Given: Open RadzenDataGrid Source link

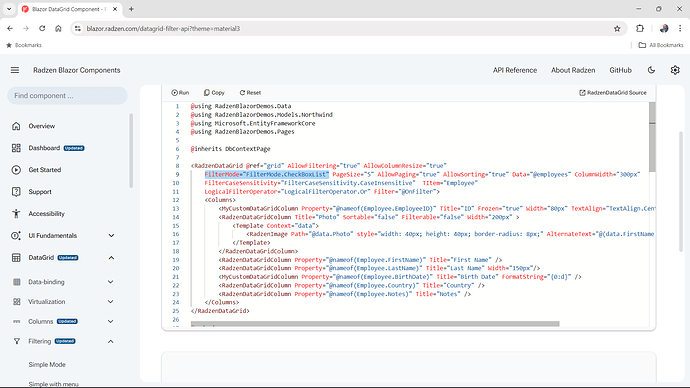Looking at the screenshot, I should (x=613, y=93).
